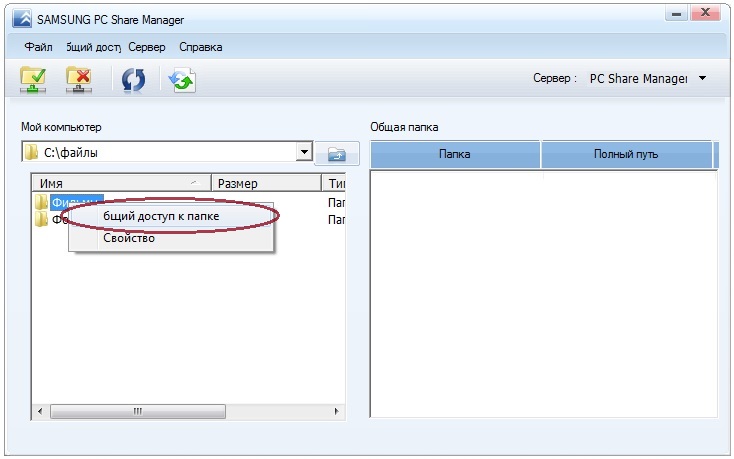Click the horizontal scrollbar right arrow
This screenshot has width=734, height=459.
(336, 411)
